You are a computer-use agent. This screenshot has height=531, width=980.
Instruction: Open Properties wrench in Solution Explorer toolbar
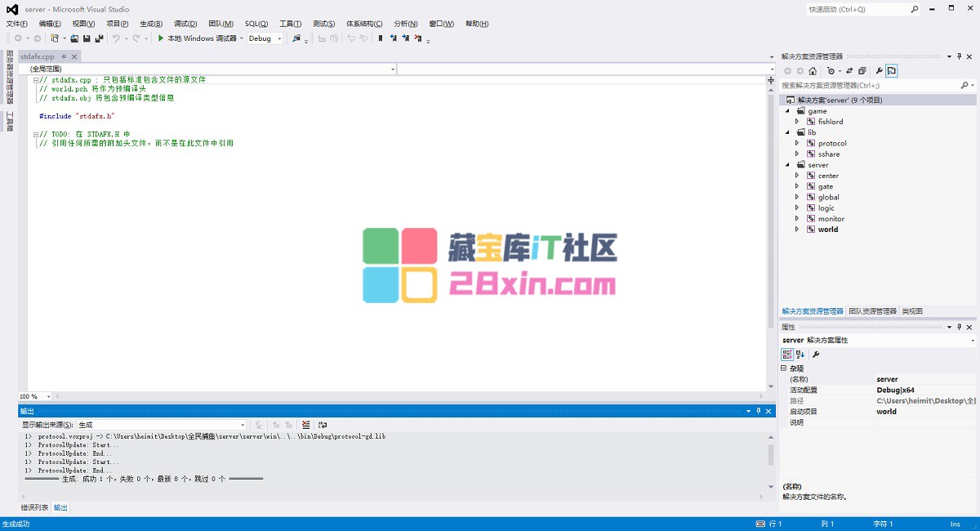click(879, 71)
